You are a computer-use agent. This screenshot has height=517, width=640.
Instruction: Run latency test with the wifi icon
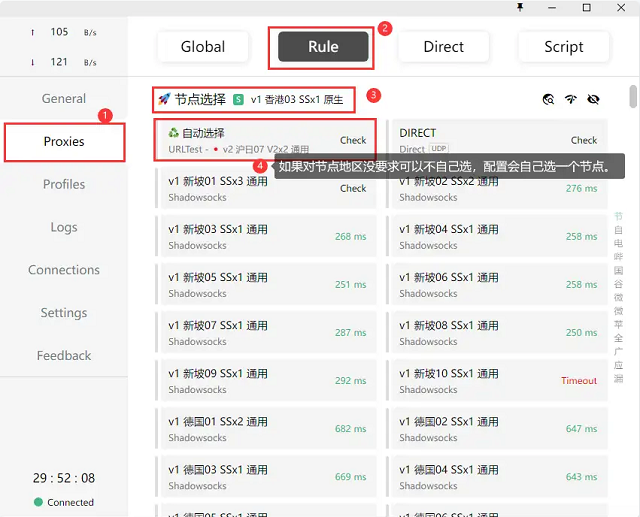571,99
